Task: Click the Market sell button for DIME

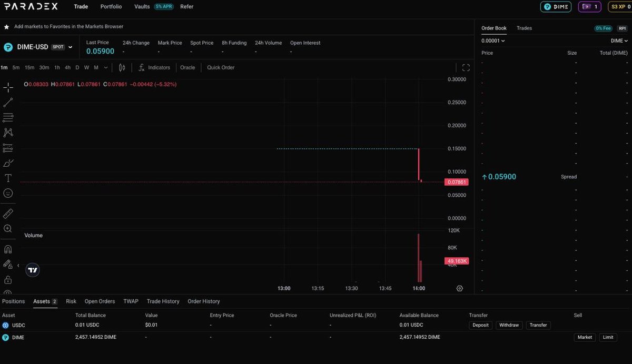Action: click(x=585, y=337)
